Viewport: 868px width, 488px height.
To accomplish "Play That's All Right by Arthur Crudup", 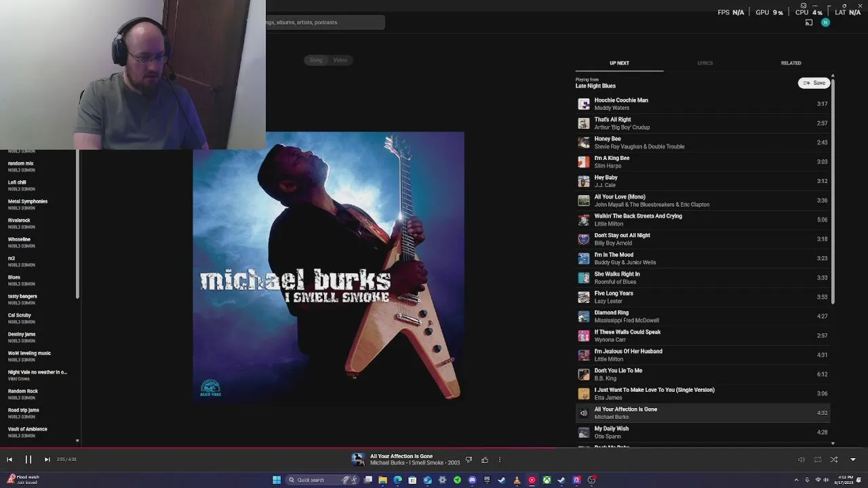I will 703,123.
